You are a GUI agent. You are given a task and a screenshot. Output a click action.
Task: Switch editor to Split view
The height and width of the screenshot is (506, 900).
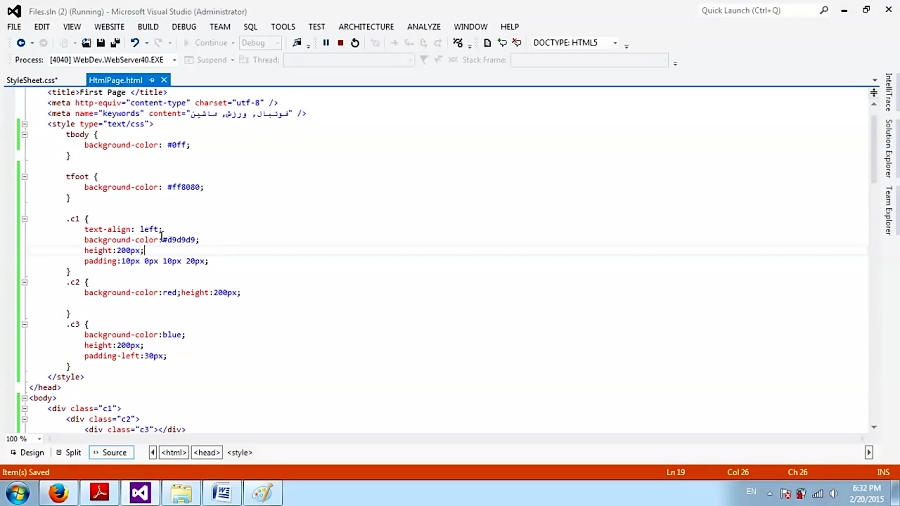(x=68, y=453)
